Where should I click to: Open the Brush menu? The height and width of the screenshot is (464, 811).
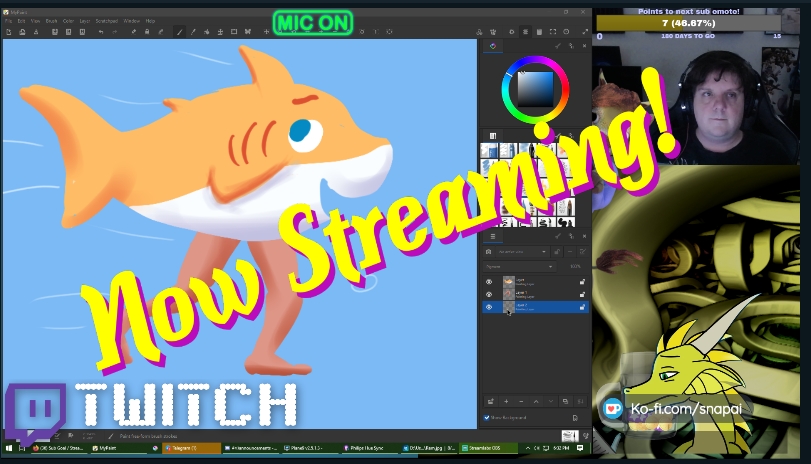point(51,21)
